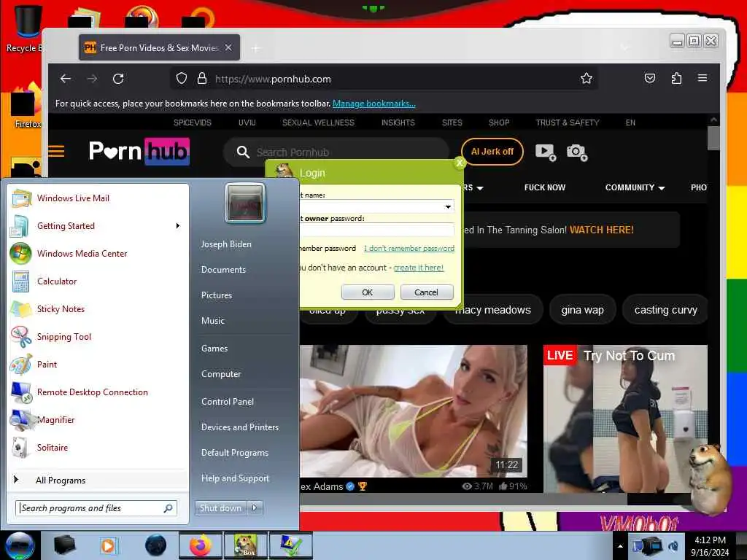Launch Magnifier from the Start menu

click(x=98, y=419)
